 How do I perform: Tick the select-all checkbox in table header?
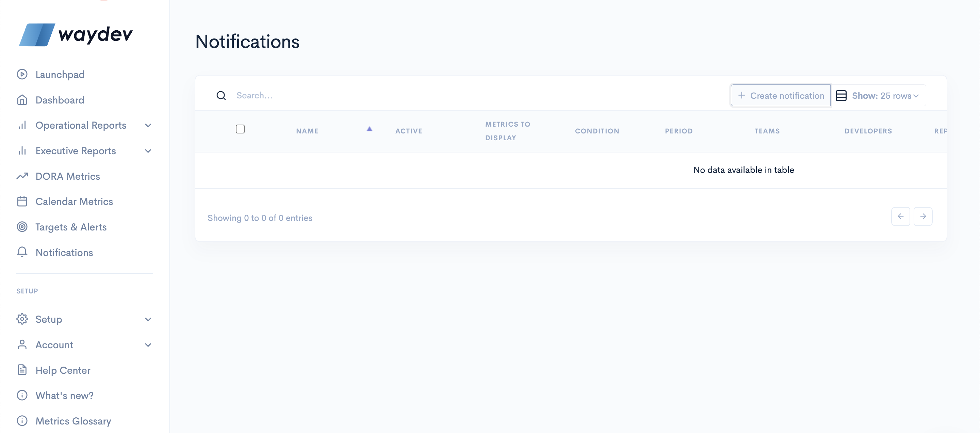click(240, 129)
